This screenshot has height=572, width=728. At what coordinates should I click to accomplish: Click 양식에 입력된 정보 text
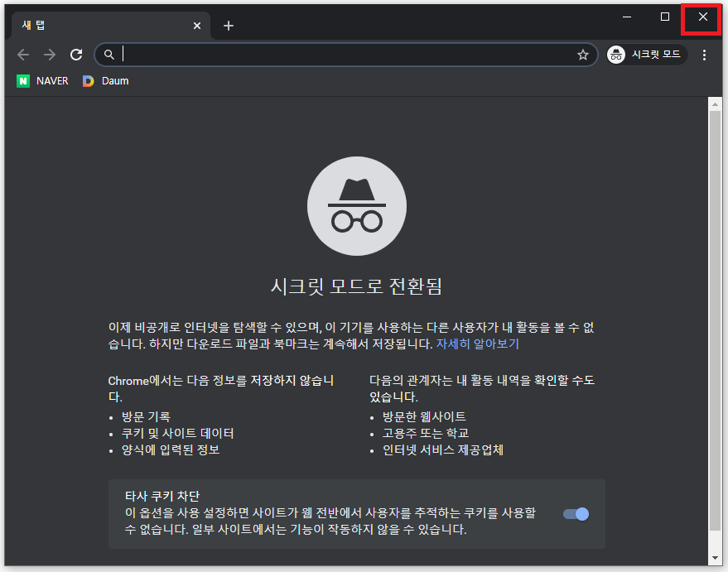(171, 449)
